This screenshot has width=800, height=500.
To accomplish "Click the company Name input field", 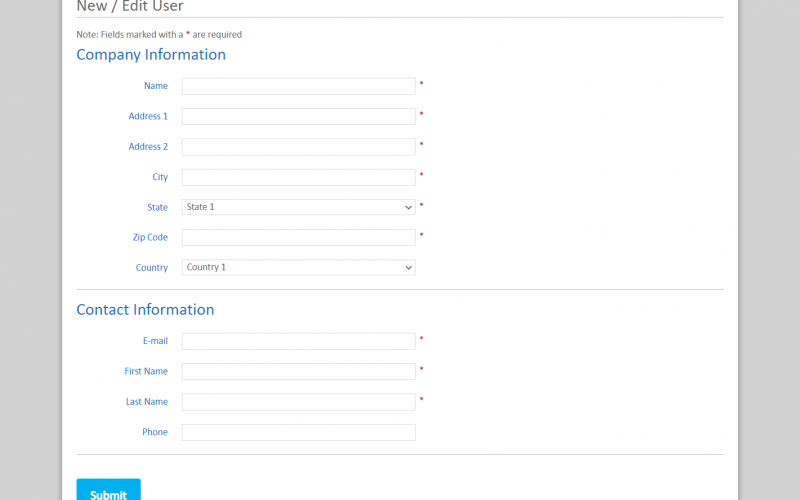I will [298, 86].
